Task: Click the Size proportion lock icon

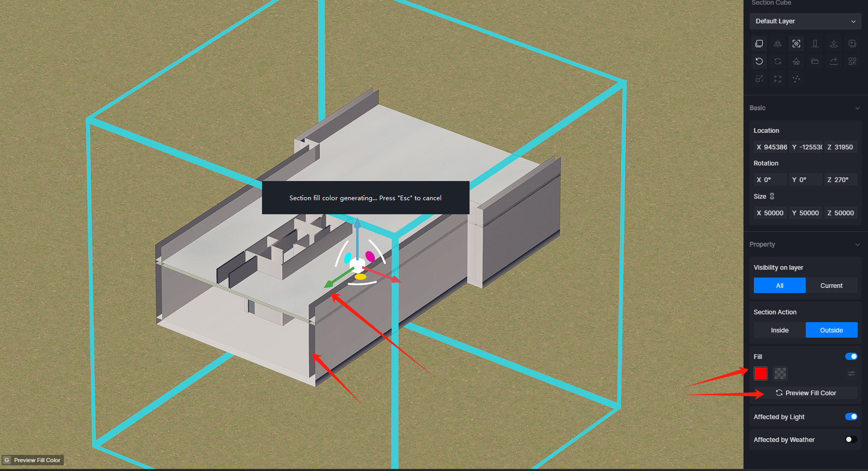Action: coord(772,196)
